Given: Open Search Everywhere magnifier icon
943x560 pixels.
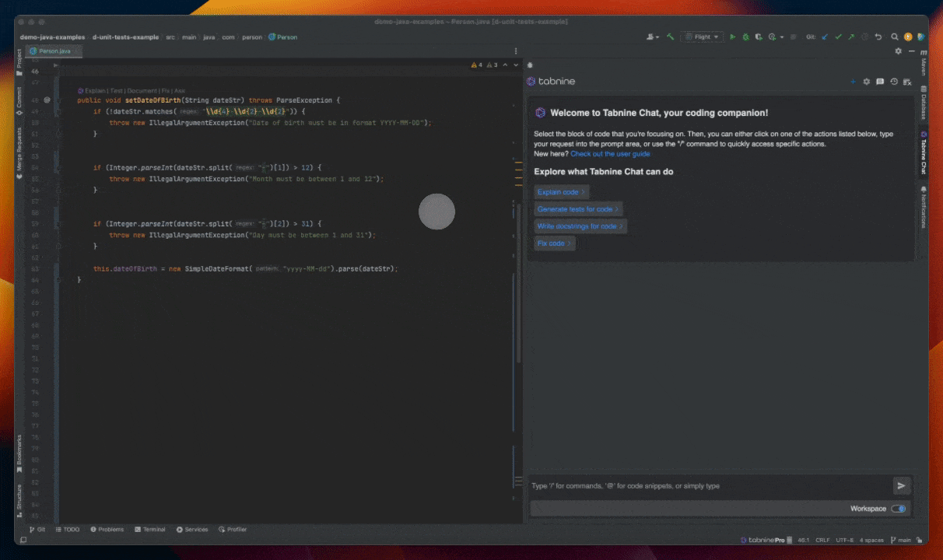Looking at the screenshot, I should pyautogui.click(x=895, y=37).
